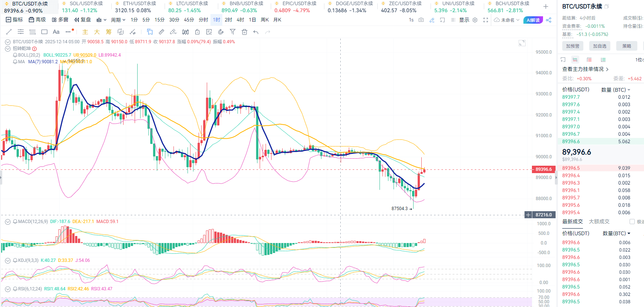Click the funnel filter icon
The height and width of the screenshot is (307, 644).
click(x=233, y=32)
